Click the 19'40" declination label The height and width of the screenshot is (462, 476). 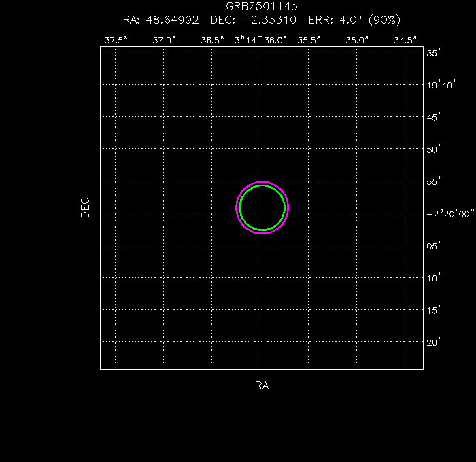442,85
